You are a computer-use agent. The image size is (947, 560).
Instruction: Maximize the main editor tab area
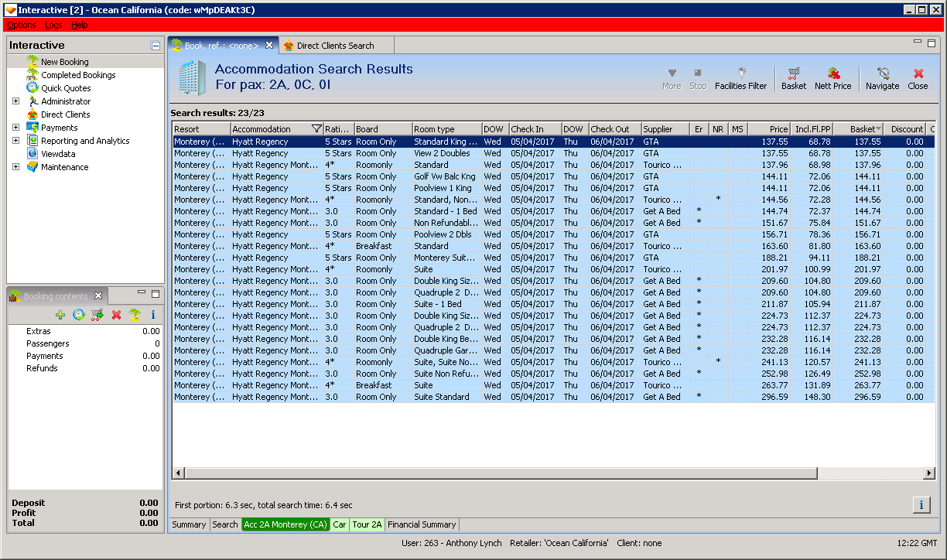[x=932, y=43]
